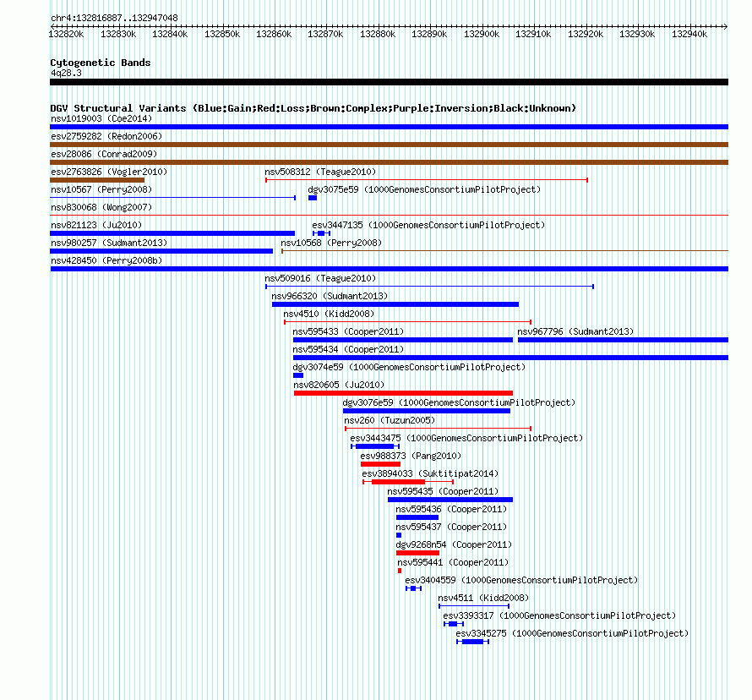Click the esv3894033 red glyph
This screenshot has width=752, height=700.
click(408, 482)
